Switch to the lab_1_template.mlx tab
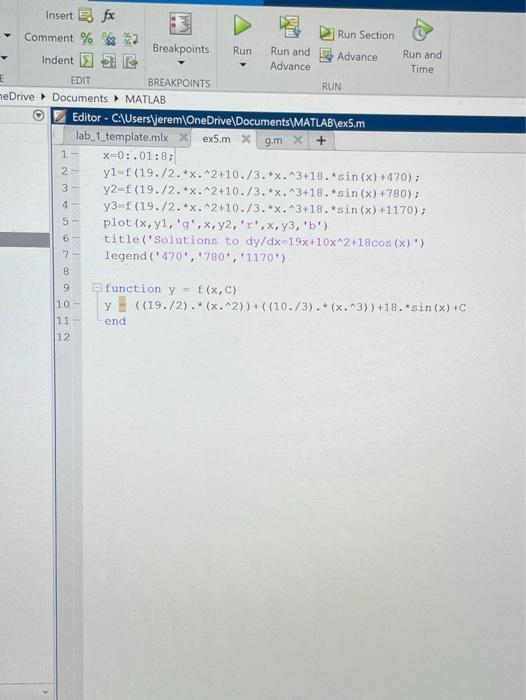This screenshot has height=700, width=526. click(x=122, y=137)
